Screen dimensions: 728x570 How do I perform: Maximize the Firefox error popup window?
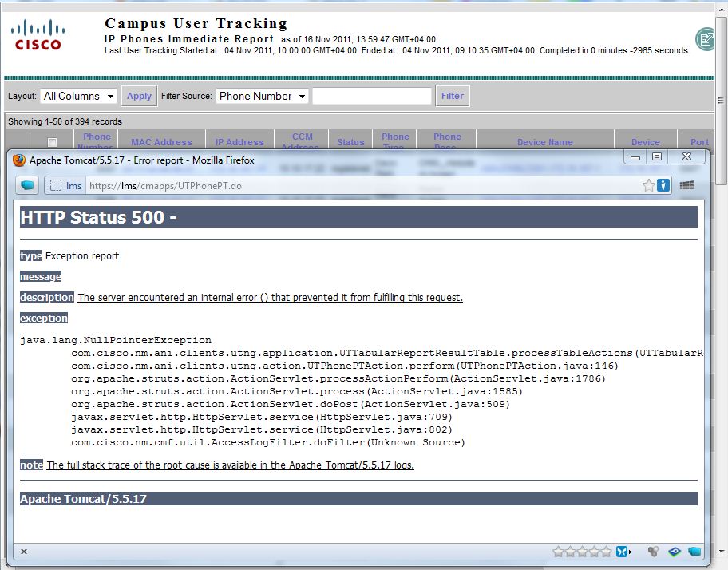click(656, 157)
